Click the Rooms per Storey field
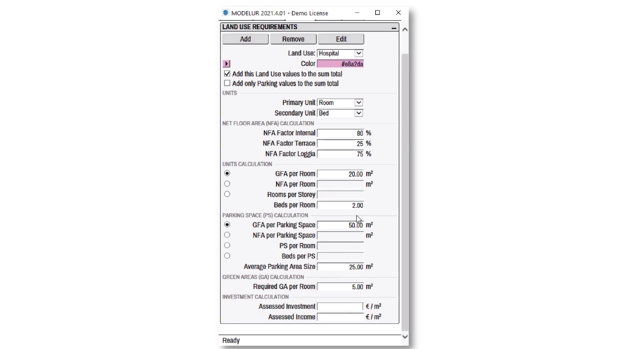Image resolution: width=644 pixels, height=349 pixels. tap(340, 194)
